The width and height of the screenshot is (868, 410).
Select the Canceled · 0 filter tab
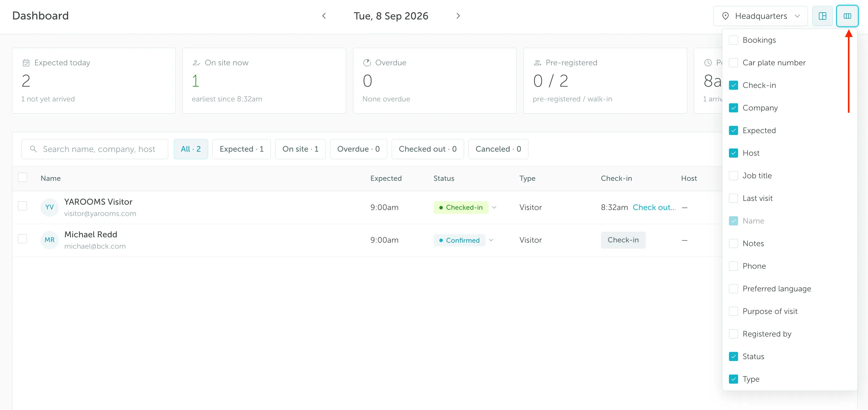[498, 149]
